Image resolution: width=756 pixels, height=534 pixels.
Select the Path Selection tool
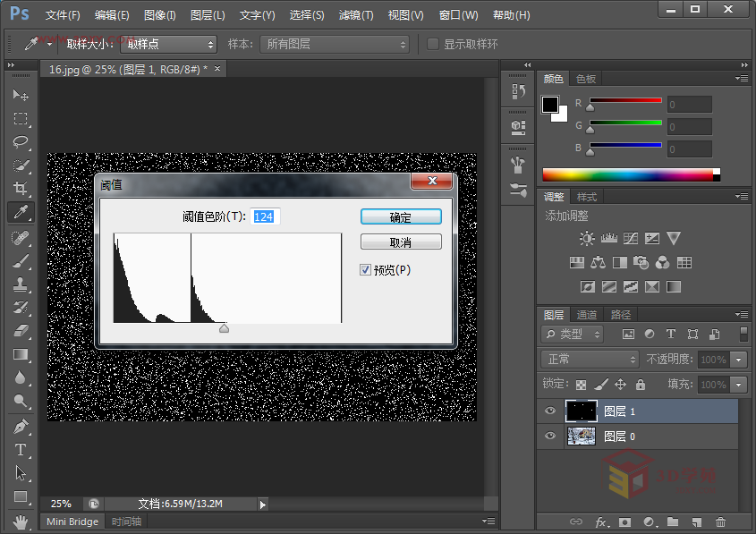[x=21, y=473]
